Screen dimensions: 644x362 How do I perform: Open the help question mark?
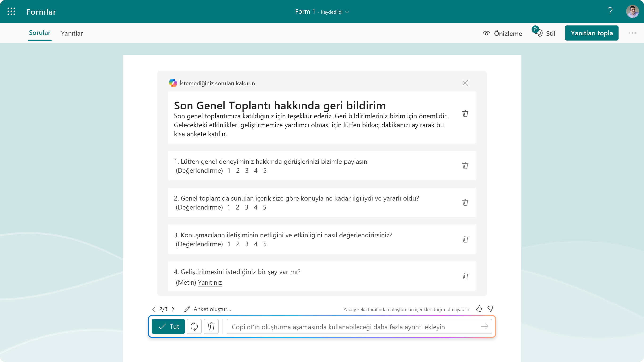tap(610, 12)
